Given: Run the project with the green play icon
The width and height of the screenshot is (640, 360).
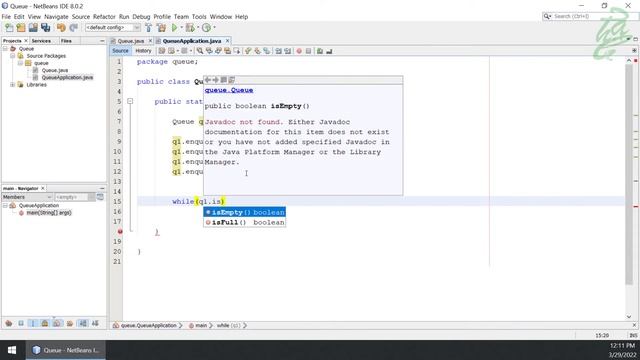Looking at the screenshot, I should pyautogui.click(x=174, y=28).
